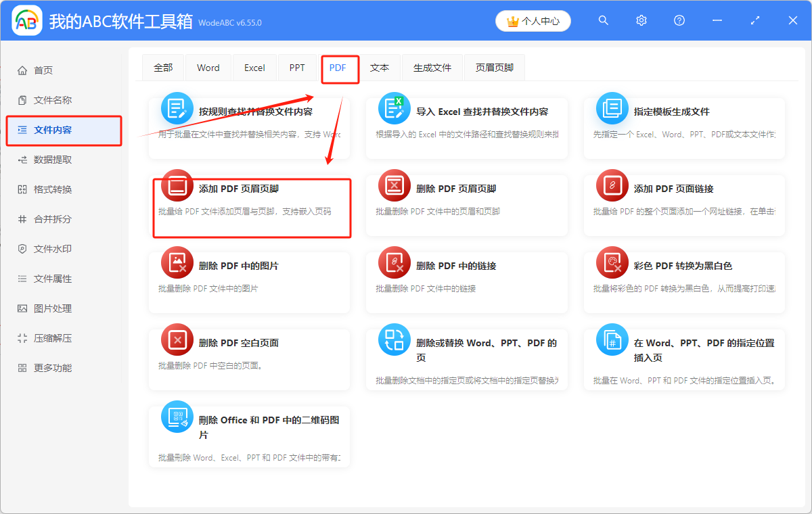Switch to the 文本 tab
This screenshot has width=812, height=514.
380,68
